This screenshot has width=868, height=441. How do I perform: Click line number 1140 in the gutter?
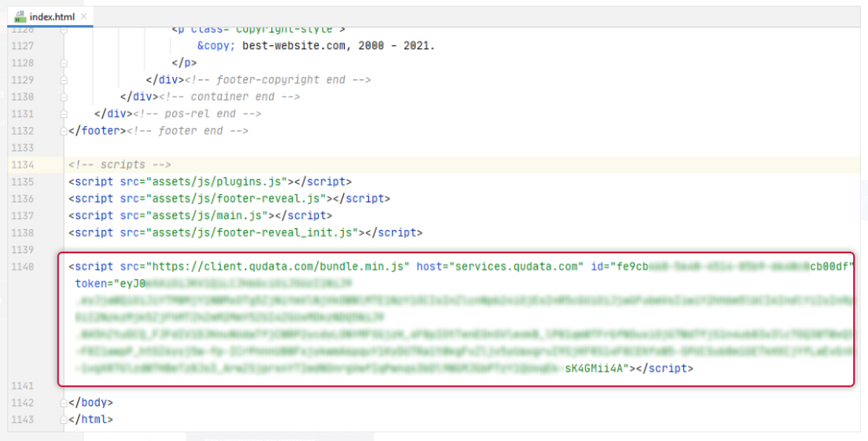23,266
